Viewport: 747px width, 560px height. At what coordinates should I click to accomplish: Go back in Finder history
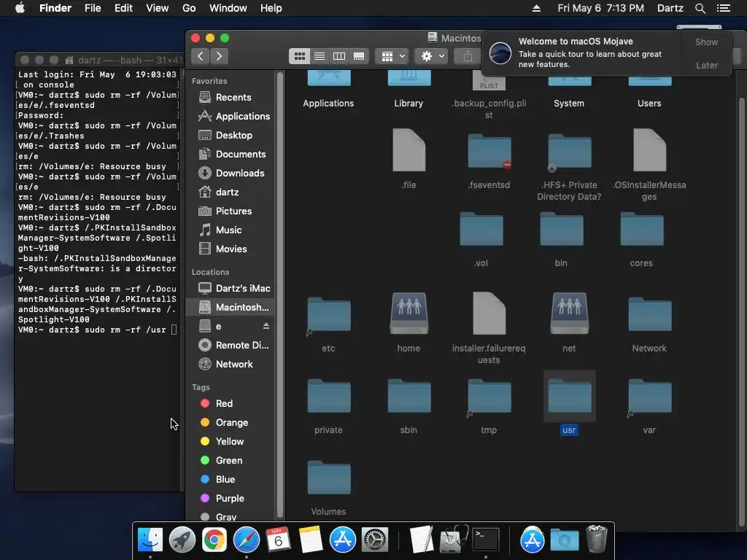click(x=201, y=56)
